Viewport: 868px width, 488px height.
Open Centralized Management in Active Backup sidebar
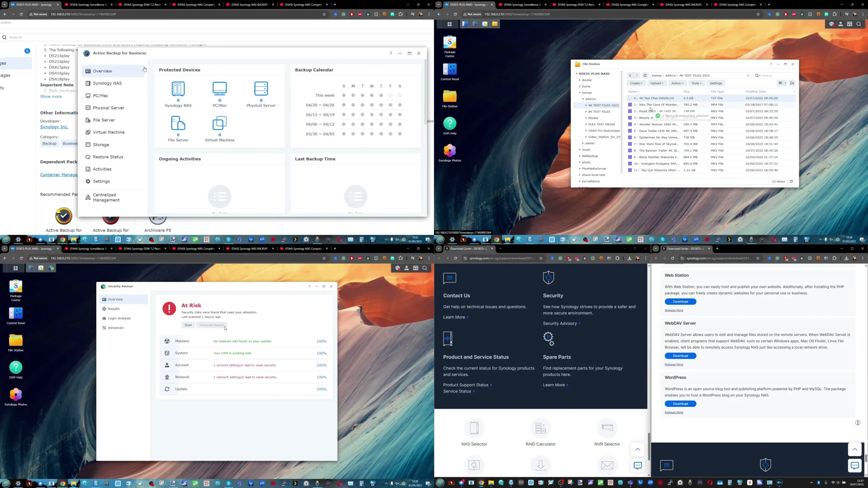(113, 198)
